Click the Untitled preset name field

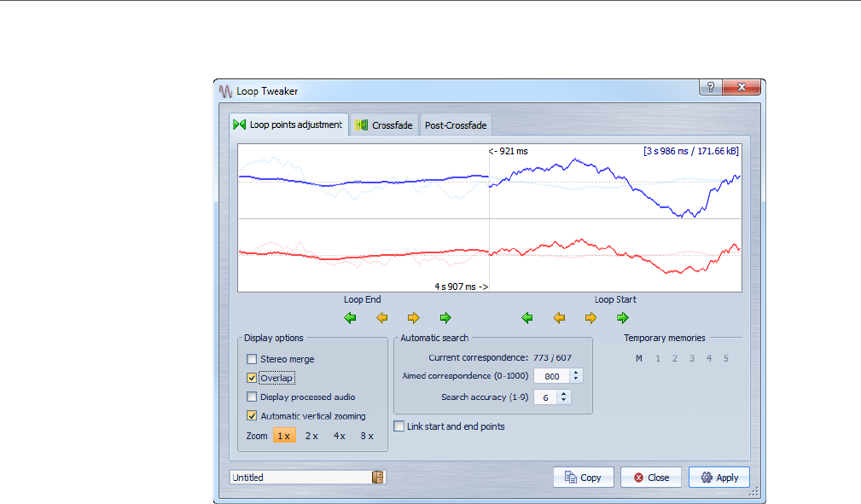pyautogui.click(x=301, y=477)
